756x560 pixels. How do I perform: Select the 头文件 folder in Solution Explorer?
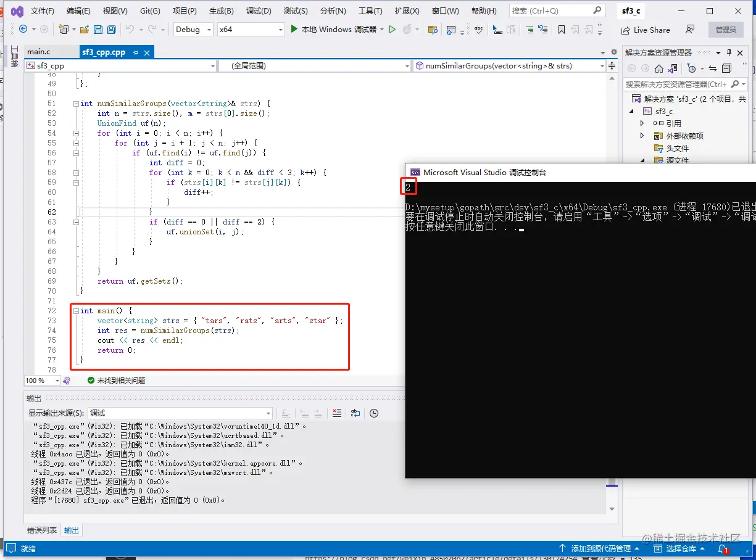[671, 148]
